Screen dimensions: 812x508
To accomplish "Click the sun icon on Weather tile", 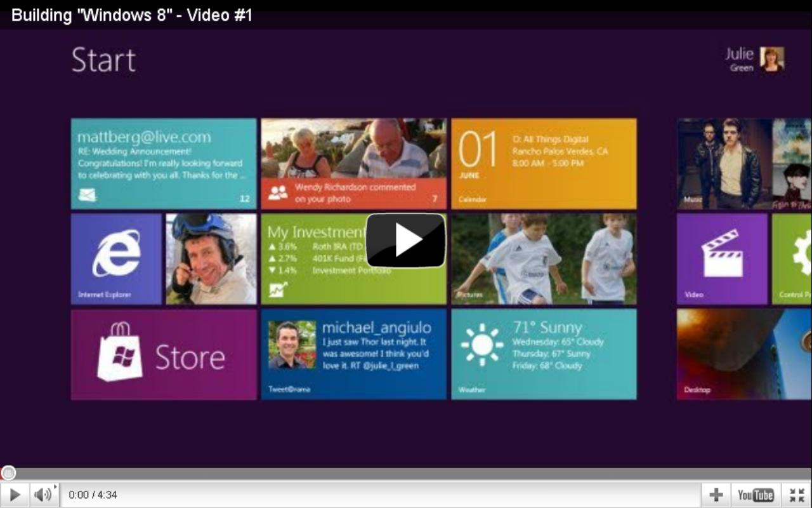I will 482,345.
